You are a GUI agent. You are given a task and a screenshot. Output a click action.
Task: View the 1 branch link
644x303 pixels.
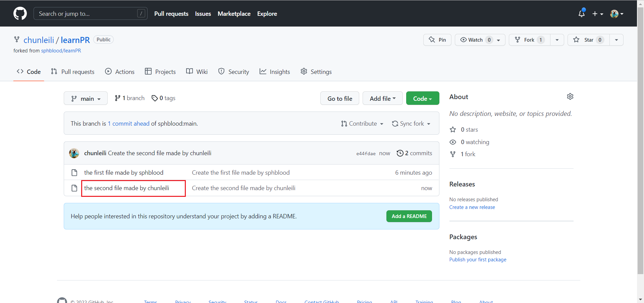coord(129,98)
